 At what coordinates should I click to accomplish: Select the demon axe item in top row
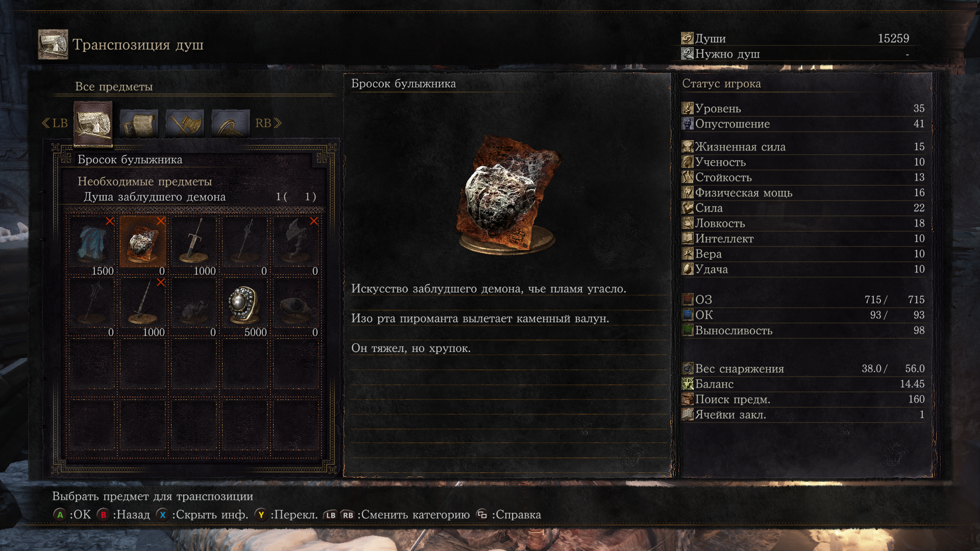pos(296,246)
